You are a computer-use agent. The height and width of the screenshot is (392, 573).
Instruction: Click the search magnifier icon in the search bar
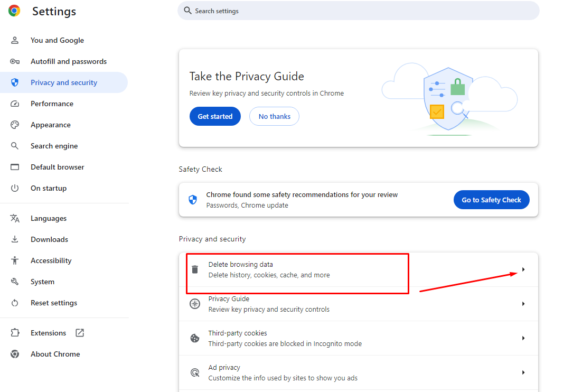point(187,11)
